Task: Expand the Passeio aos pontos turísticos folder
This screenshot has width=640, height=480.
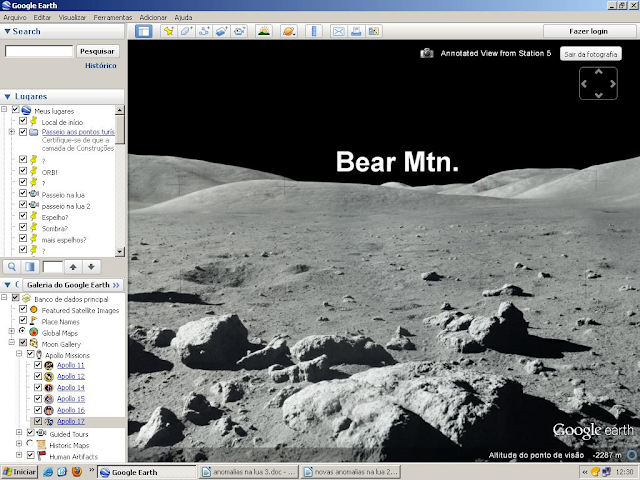Action: pyautogui.click(x=11, y=131)
